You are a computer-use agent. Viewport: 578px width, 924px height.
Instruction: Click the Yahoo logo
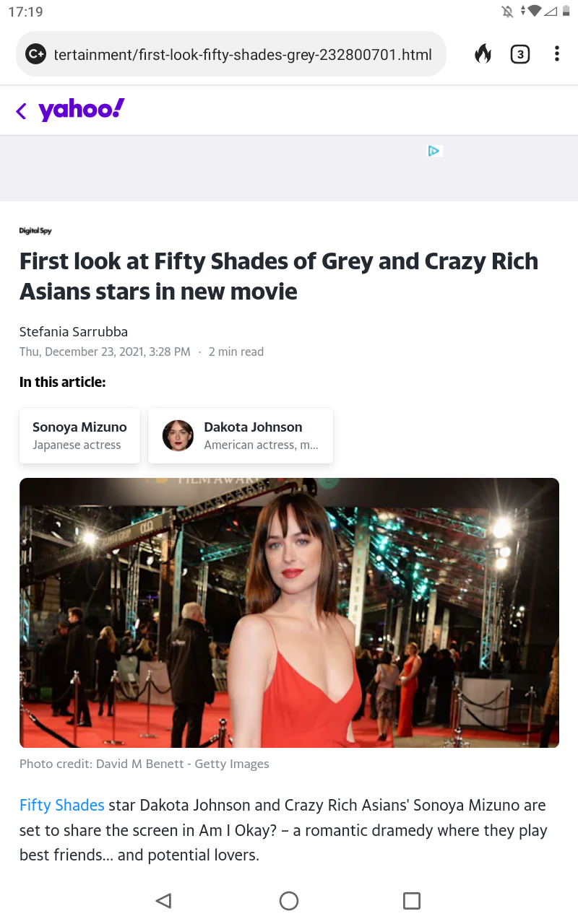click(82, 109)
